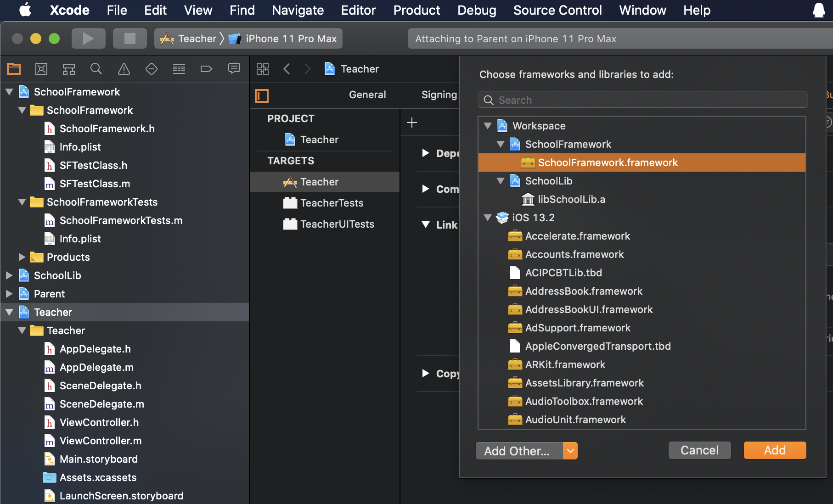Open the Product menu

(x=416, y=10)
